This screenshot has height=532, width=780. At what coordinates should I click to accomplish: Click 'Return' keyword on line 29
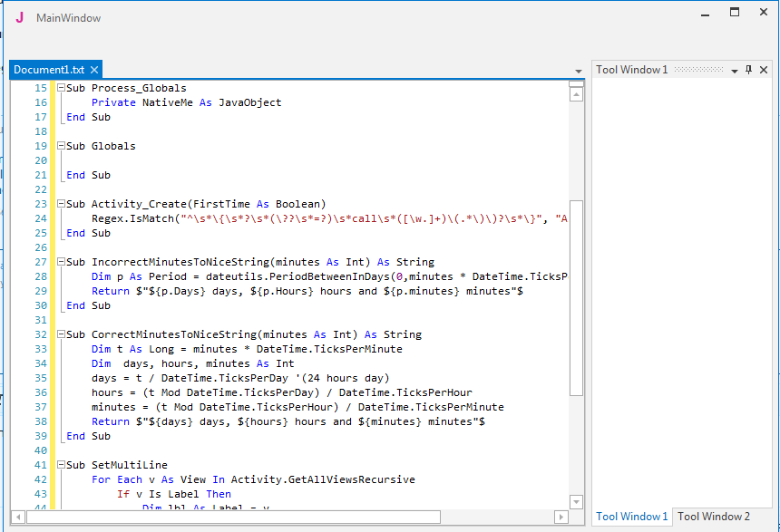tap(111, 291)
